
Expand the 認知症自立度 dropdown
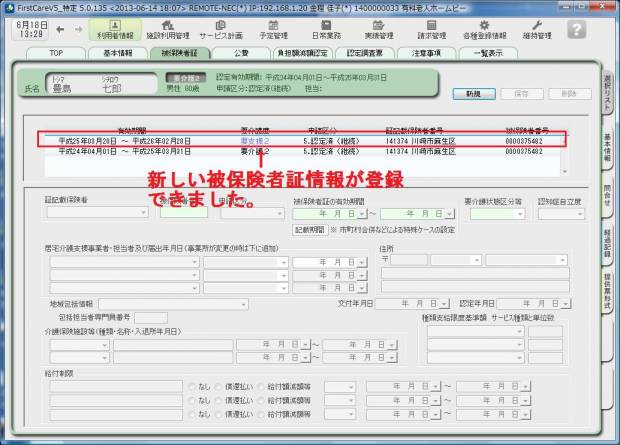pos(561,213)
